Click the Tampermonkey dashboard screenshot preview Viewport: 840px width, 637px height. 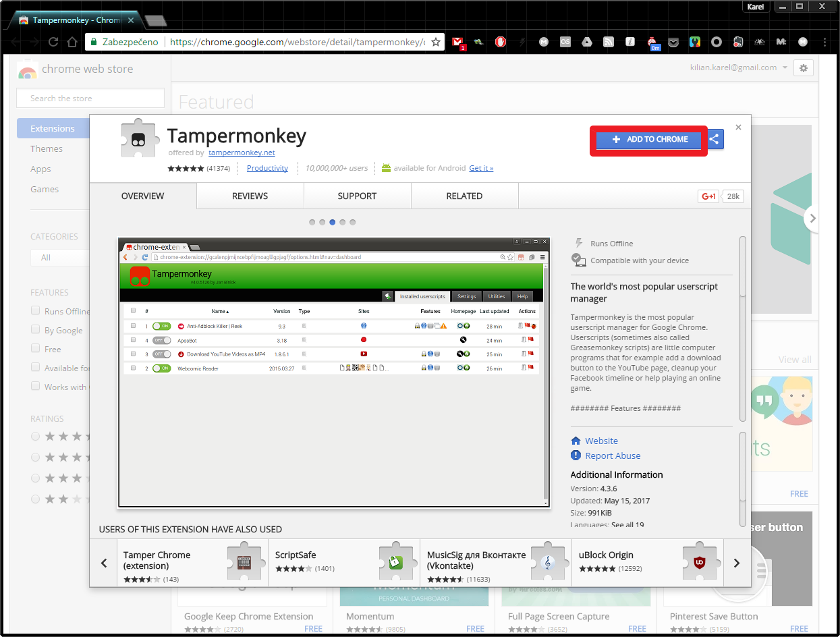point(334,372)
